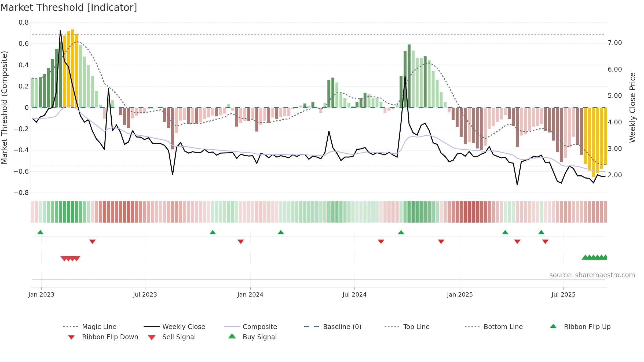Click the Jul 2024 x-axis label

click(x=354, y=294)
